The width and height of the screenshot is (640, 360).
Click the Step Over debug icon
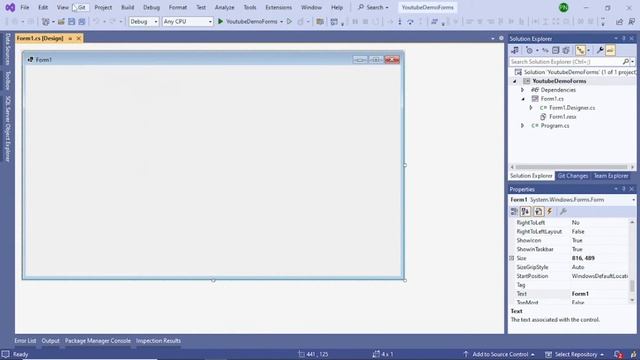(x=410, y=22)
